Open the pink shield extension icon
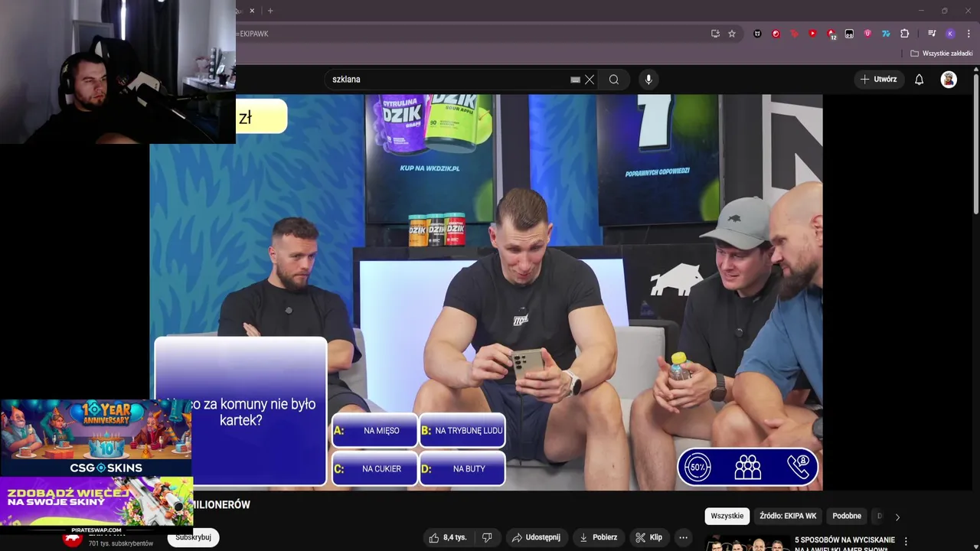 click(x=867, y=34)
